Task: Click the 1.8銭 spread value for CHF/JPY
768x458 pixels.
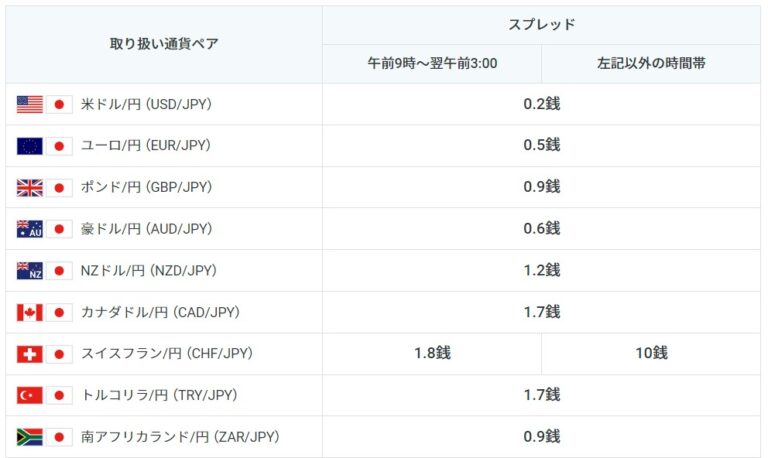Action: 432,353
